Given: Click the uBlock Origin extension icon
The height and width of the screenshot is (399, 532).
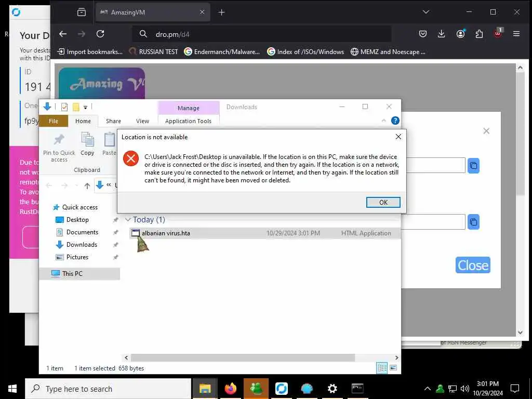Looking at the screenshot, I should [x=498, y=34].
